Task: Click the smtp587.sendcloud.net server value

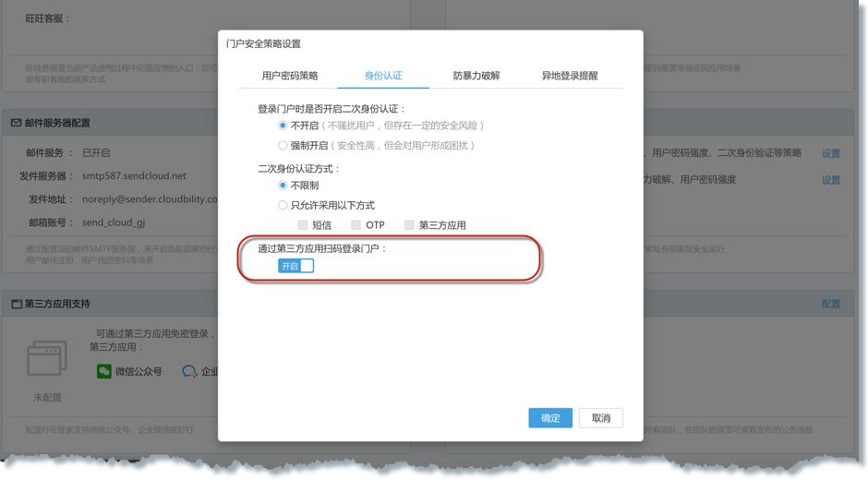Action: 134,176
